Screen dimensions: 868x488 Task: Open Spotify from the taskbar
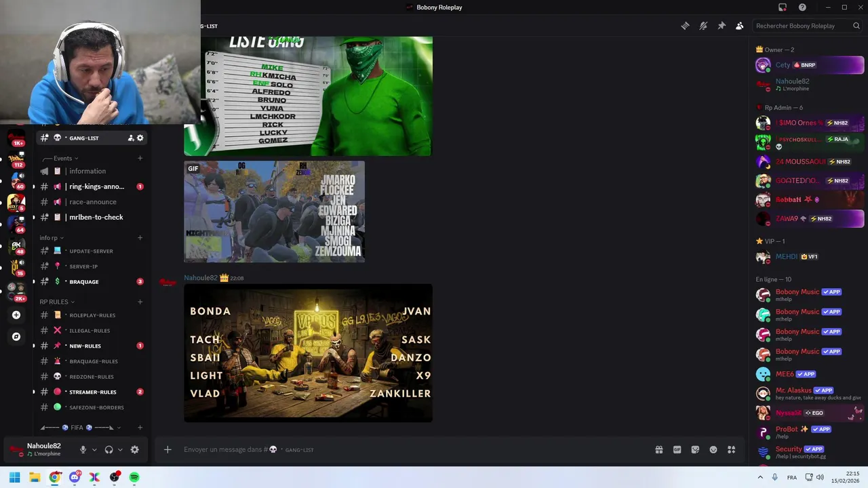point(134,477)
